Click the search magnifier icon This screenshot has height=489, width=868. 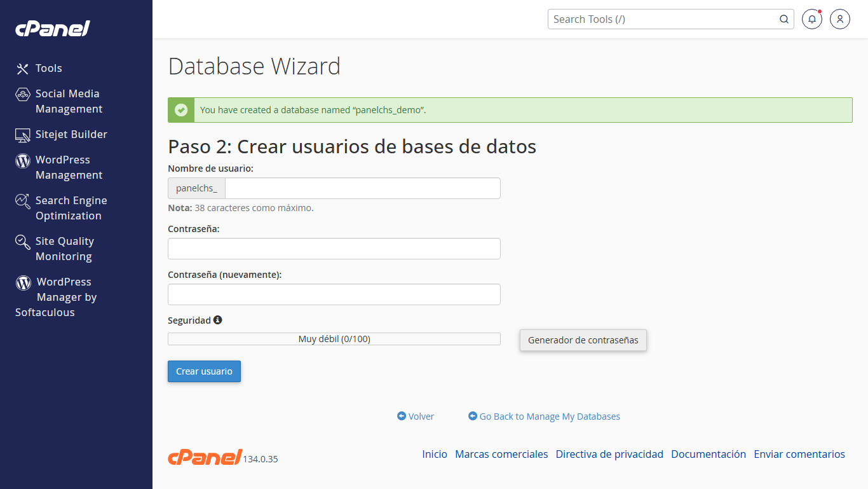click(784, 19)
